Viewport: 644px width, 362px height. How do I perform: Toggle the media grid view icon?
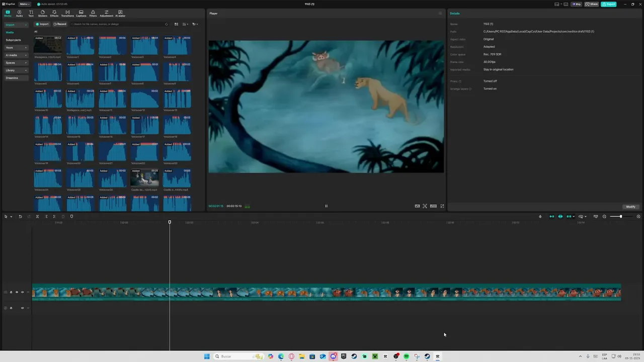tap(176, 24)
